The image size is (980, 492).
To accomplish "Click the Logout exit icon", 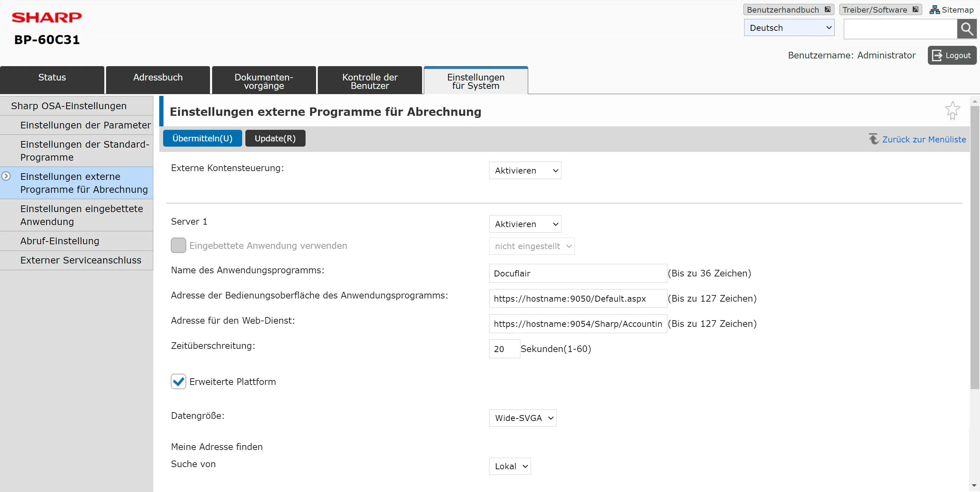I will click(937, 56).
